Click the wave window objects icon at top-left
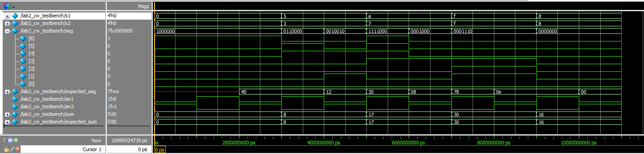Viewport: 644px width, 154px height. click(7, 6)
